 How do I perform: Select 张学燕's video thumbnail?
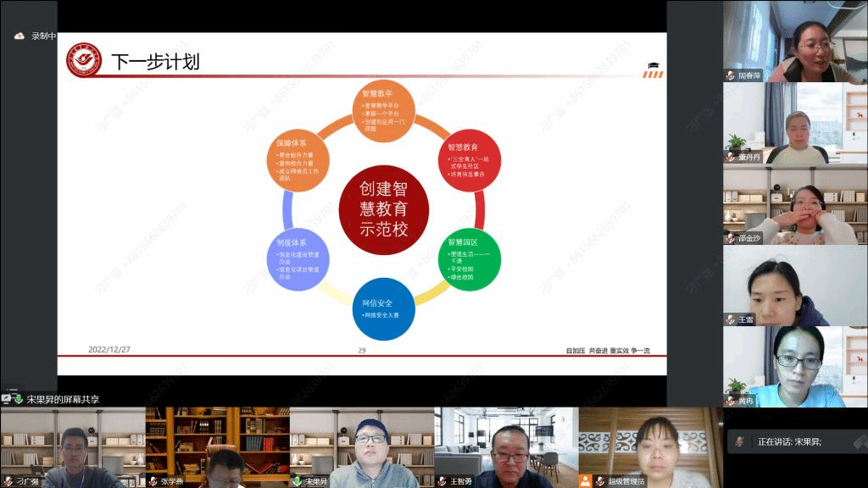tap(217, 446)
